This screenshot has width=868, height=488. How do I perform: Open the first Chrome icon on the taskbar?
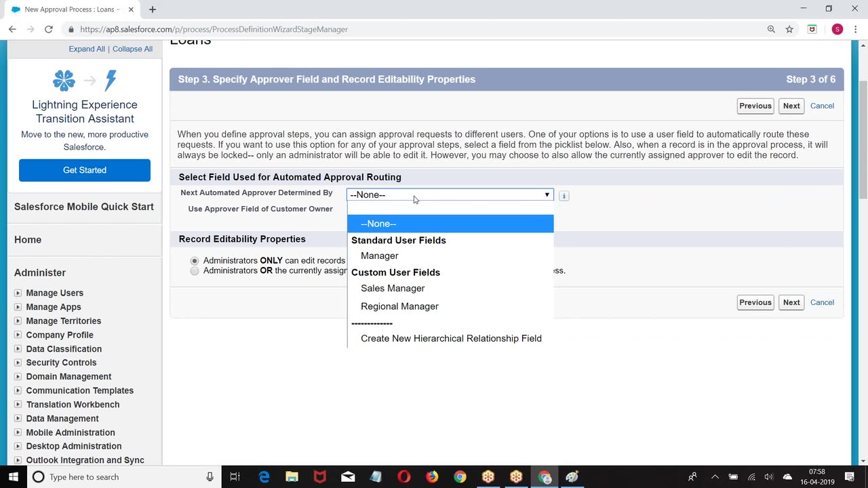point(460,476)
